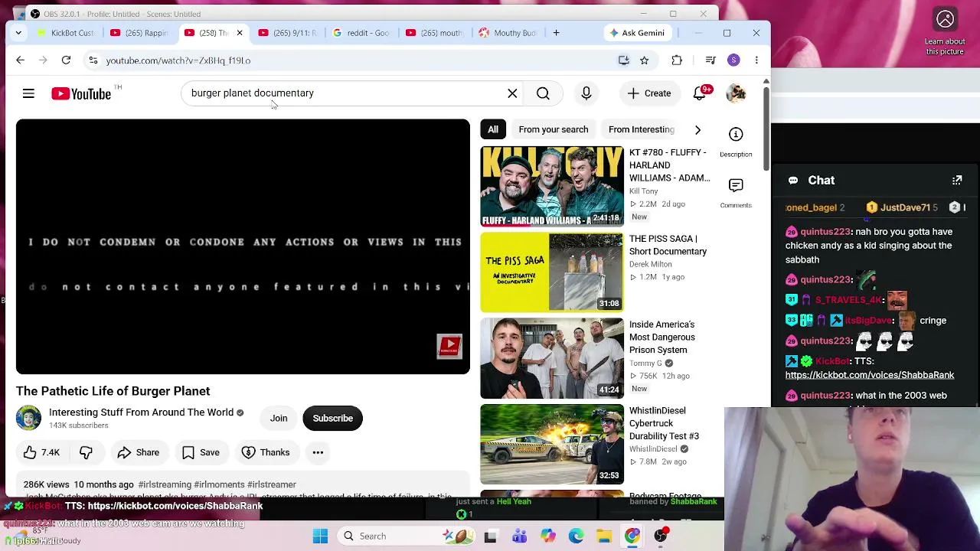Select the From your search chip

[554, 129]
